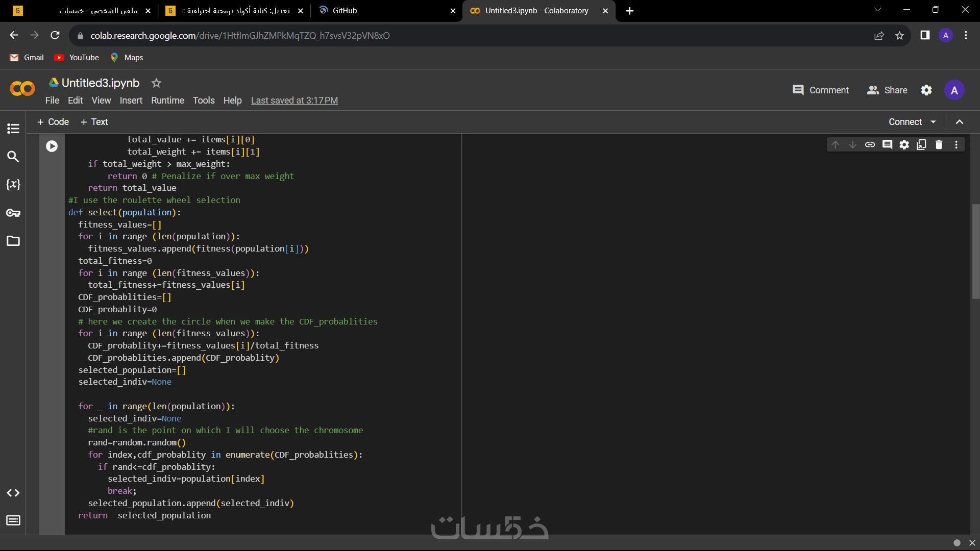
Task: Bookmark this page with the star icon
Action: pyautogui.click(x=899, y=36)
